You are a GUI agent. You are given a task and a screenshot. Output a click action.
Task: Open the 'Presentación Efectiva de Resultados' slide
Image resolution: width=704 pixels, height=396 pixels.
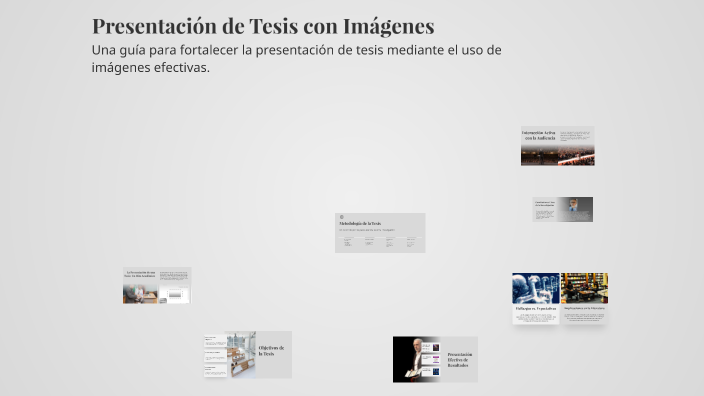(435, 360)
